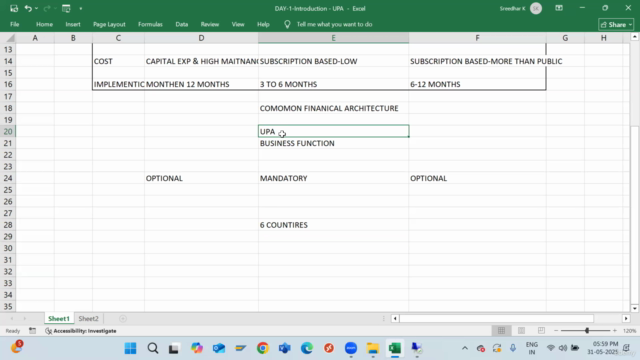Click the Undo arrow icon
Viewport: 640px width, 360px height.
point(28,8)
